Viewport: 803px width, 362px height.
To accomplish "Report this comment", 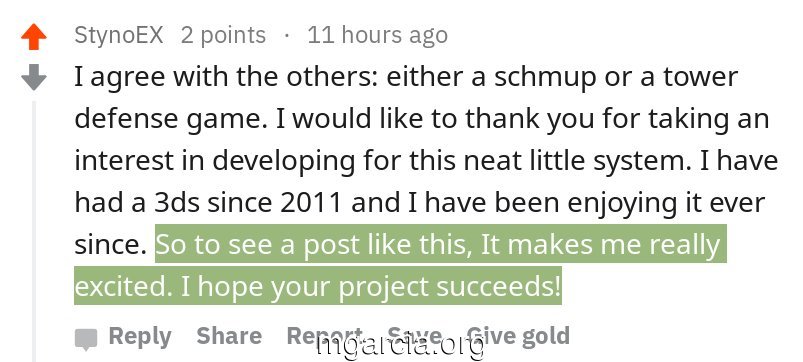I will coord(325,336).
